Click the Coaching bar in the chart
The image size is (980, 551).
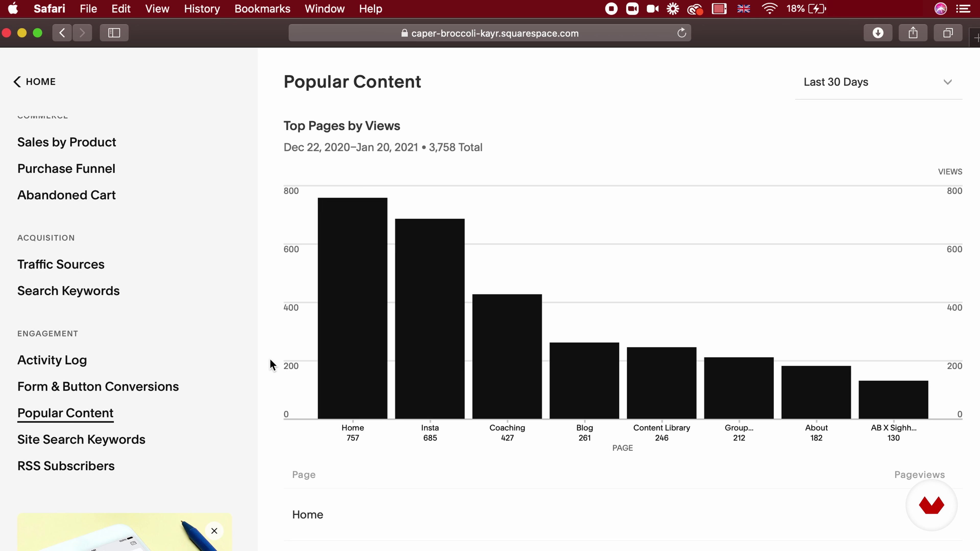[x=507, y=356]
